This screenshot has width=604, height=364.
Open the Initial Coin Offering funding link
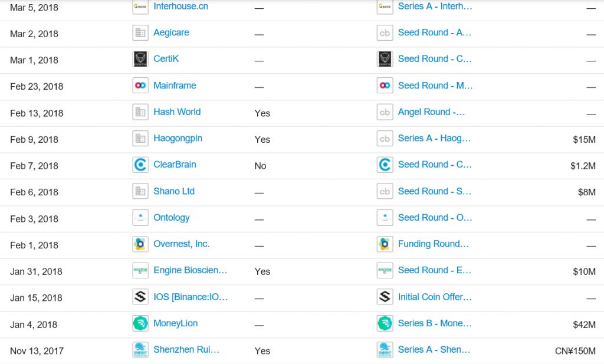tap(435, 297)
